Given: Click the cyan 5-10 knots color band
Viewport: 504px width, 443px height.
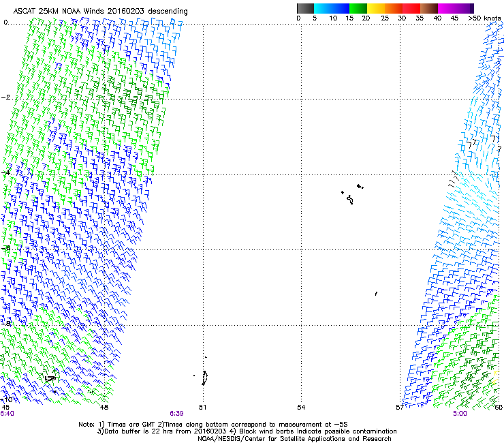Looking at the screenshot, I should click(322, 8).
